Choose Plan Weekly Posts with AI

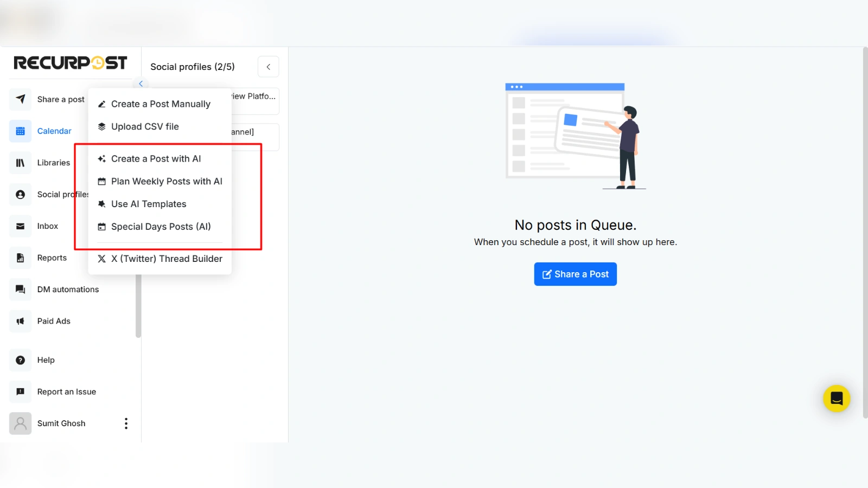click(x=167, y=182)
